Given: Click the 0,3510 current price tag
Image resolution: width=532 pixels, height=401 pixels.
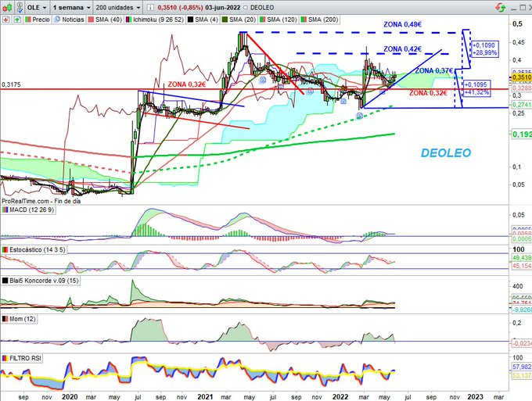Looking at the screenshot, I should [x=522, y=77].
